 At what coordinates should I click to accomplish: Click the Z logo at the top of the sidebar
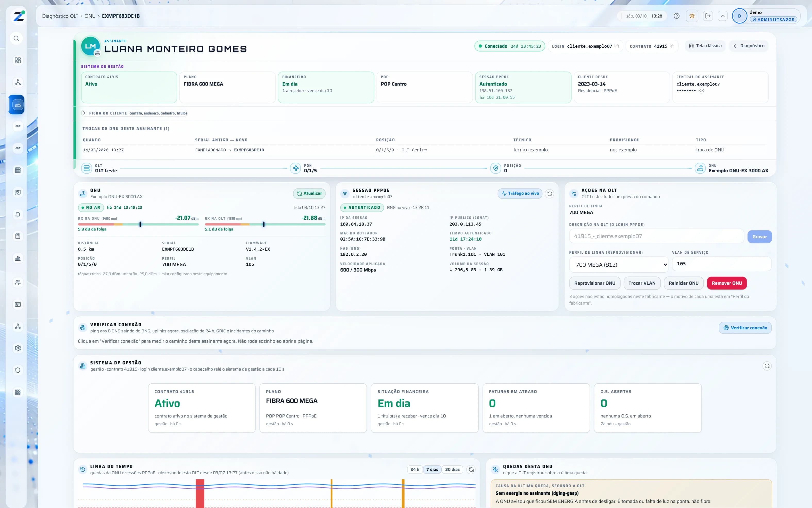pos(19,16)
